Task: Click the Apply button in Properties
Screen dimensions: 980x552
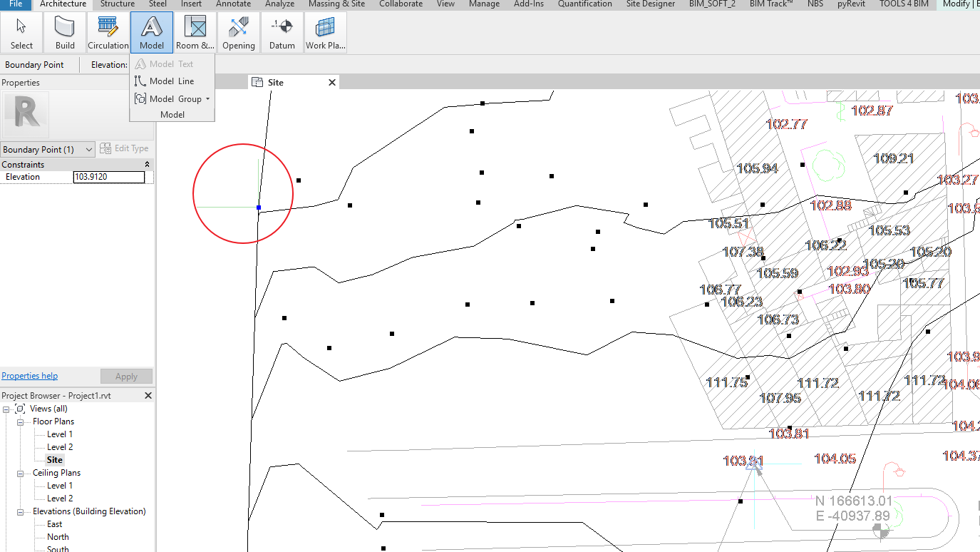Action: click(126, 376)
